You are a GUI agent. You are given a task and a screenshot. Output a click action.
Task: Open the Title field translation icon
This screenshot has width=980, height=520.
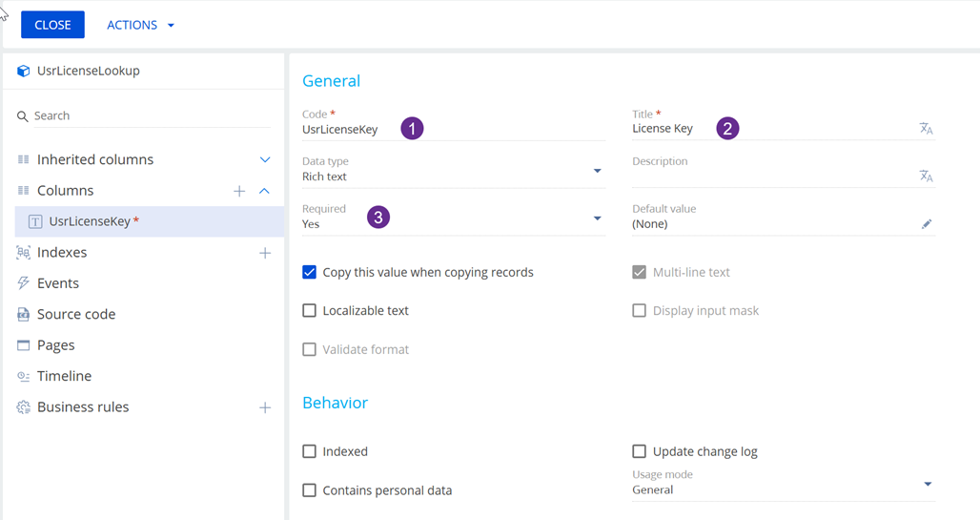pos(927,128)
